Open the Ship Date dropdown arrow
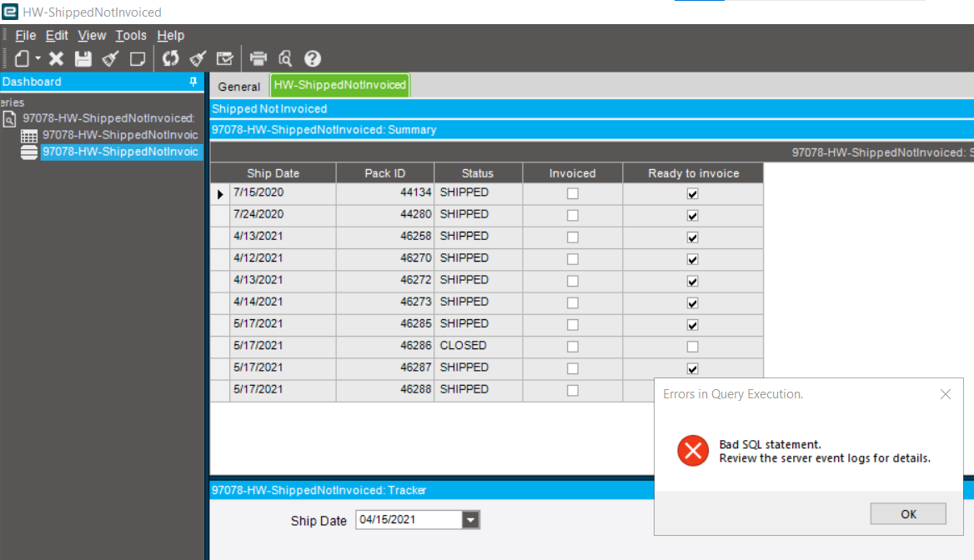 coord(471,520)
